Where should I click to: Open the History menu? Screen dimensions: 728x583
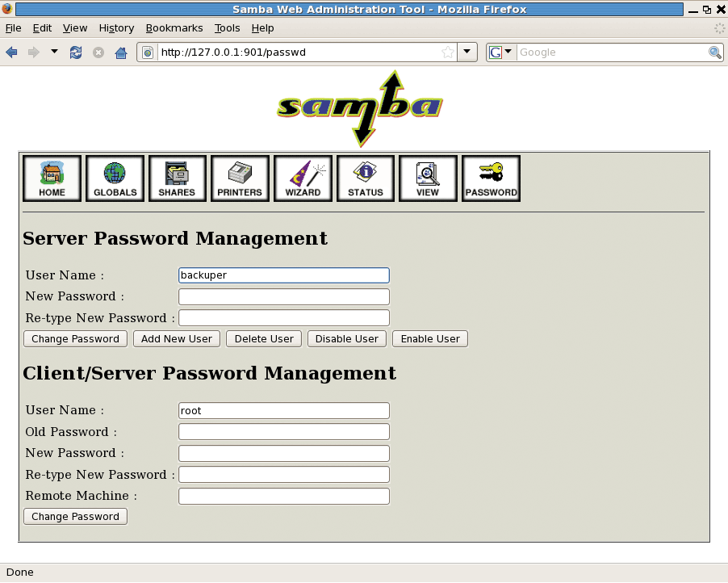[x=116, y=28]
